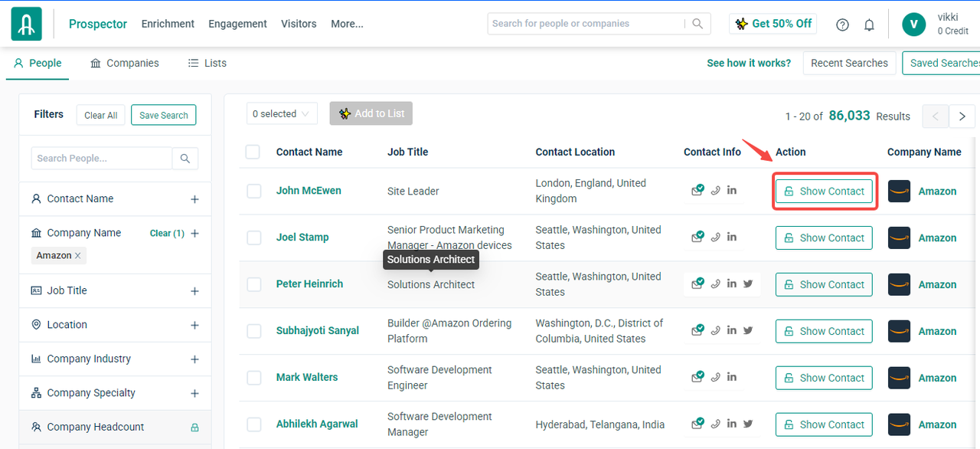Click verified email icon for Mark Walters
Screen dimensions: 980x449
click(x=697, y=377)
